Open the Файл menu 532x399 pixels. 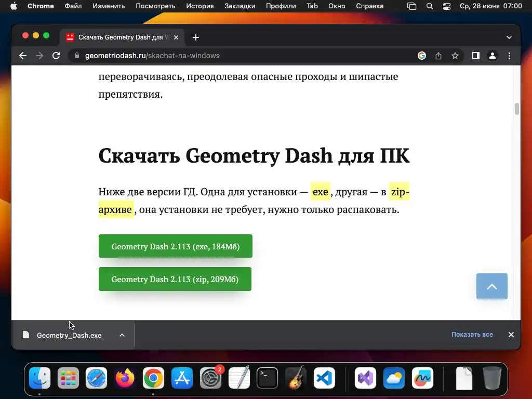[x=73, y=6]
